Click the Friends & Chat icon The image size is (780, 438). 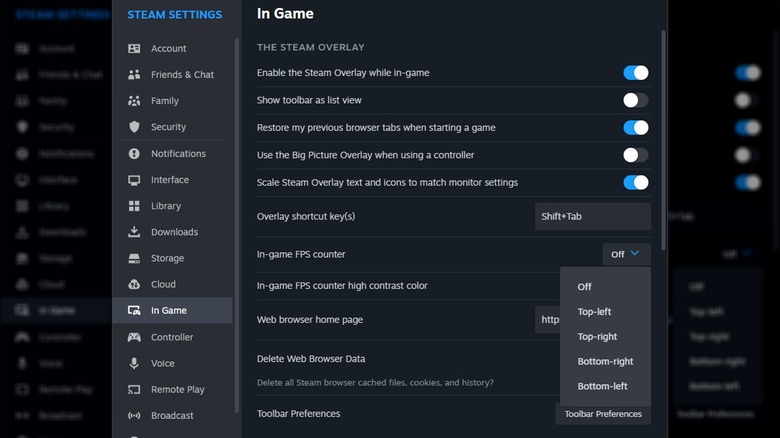[134, 75]
